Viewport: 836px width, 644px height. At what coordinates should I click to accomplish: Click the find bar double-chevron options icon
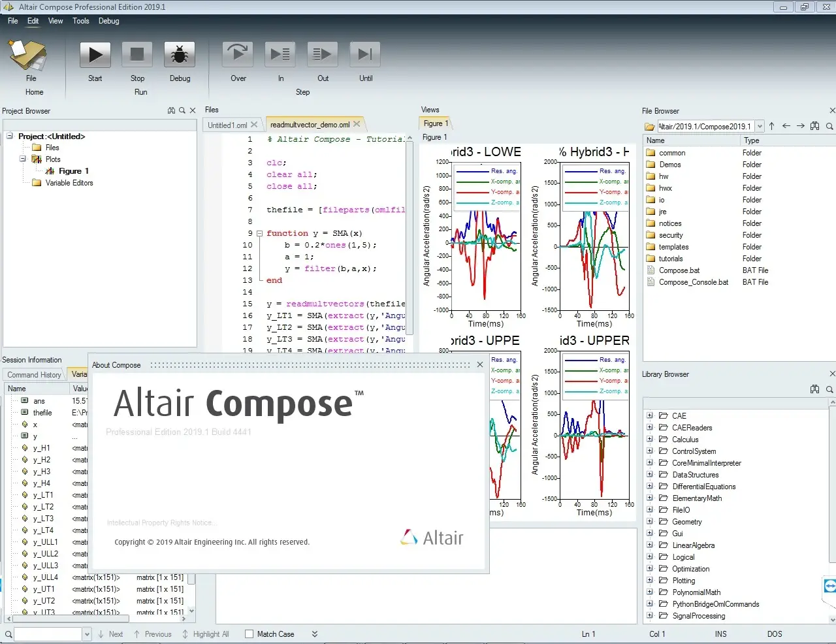315,634
